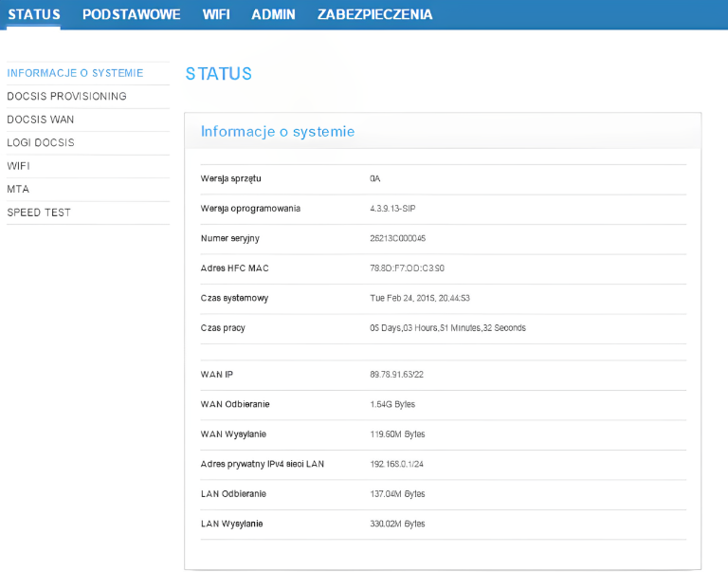Open the DOCSIS WAN sidebar link
The width and height of the screenshot is (728, 572).
pos(40,120)
